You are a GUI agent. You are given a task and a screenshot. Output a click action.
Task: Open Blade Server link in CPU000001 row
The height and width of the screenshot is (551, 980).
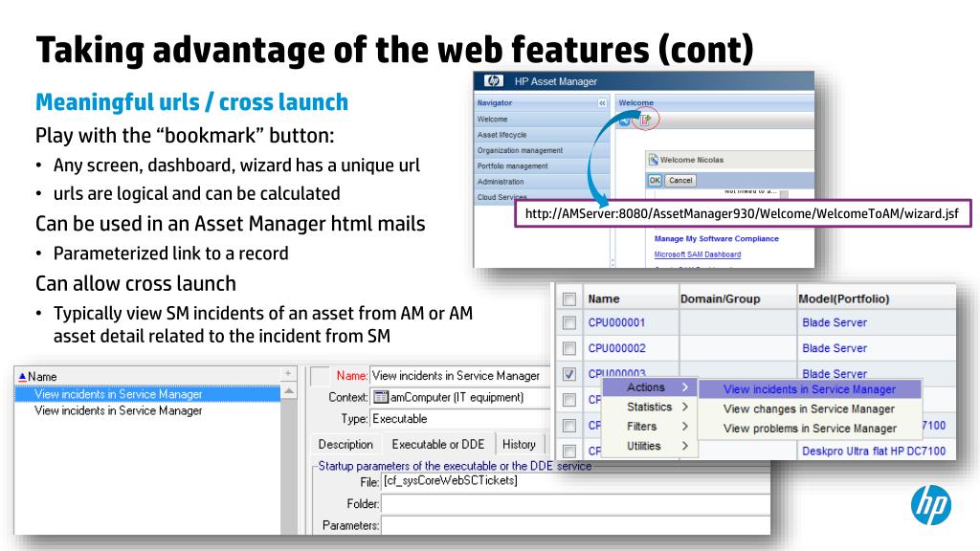pyautogui.click(x=835, y=323)
